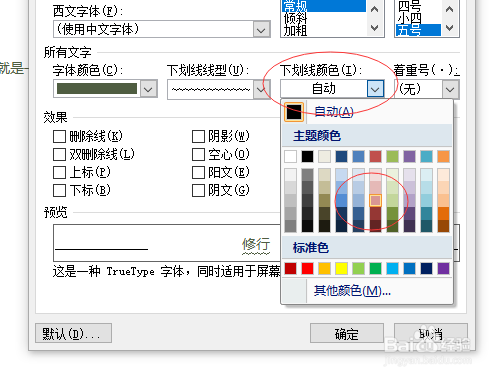This screenshot has height=378, width=501.
Task: Pick the green standard color
Action: (x=375, y=268)
